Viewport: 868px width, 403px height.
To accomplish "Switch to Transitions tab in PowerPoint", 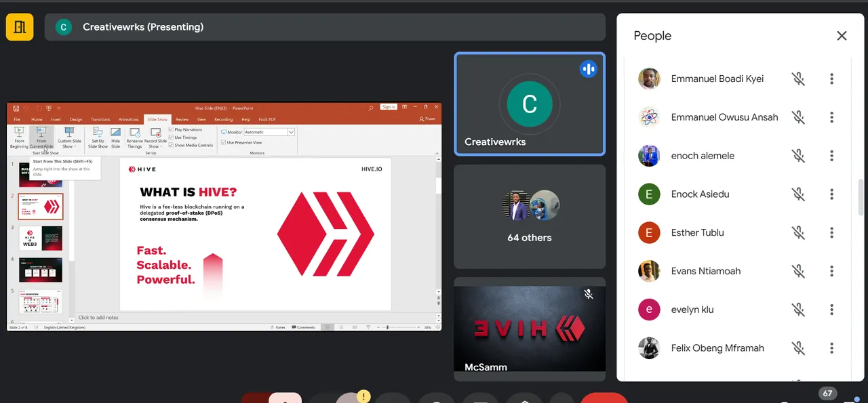I will tap(100, 119).
